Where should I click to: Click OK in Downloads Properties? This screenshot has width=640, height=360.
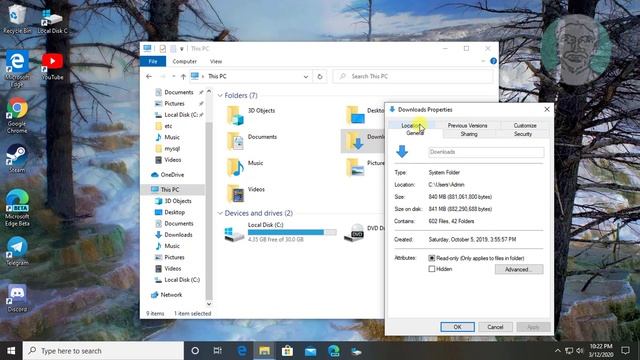coord(457,327)
